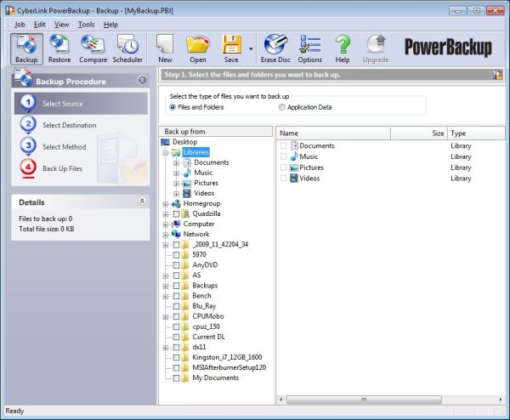Select Desktop in the tree
The width and height of the screenshot is (510, 420).
point(184,142)
